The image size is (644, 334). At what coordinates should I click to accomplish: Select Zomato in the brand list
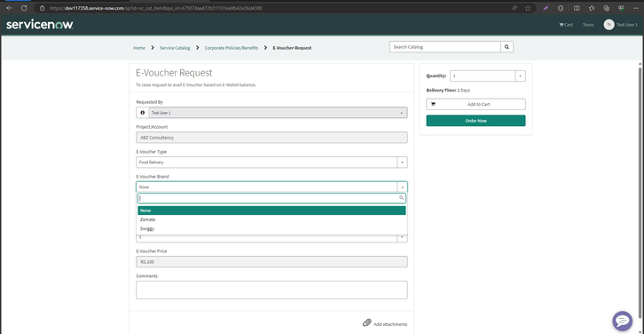pyautogui.click(x=271, y=219)
